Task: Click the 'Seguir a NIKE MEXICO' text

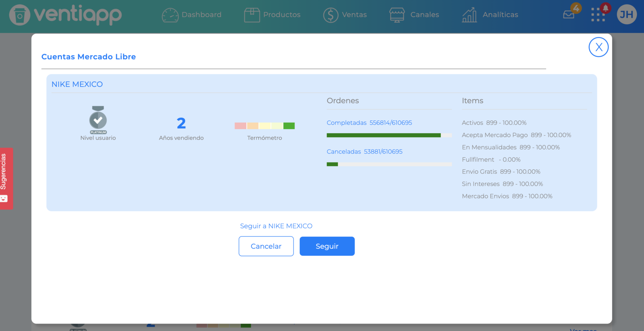Action: 276,226
